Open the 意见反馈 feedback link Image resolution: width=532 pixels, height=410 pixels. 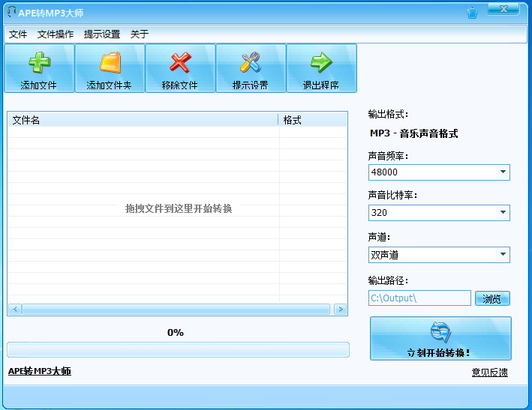pyautogui.click(x=489, y=373)
